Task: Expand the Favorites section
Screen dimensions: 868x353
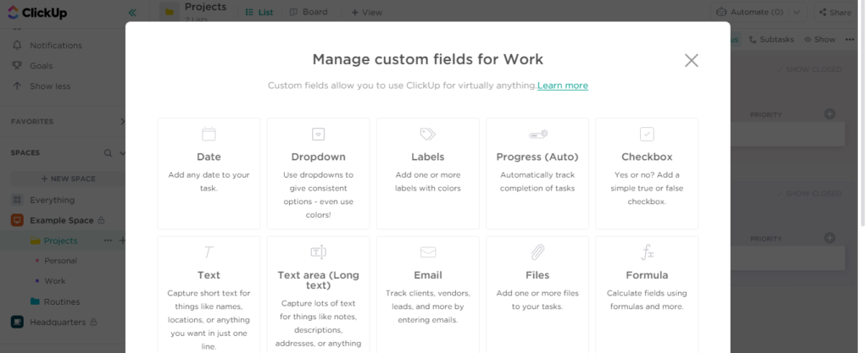Action: [123, 122]
